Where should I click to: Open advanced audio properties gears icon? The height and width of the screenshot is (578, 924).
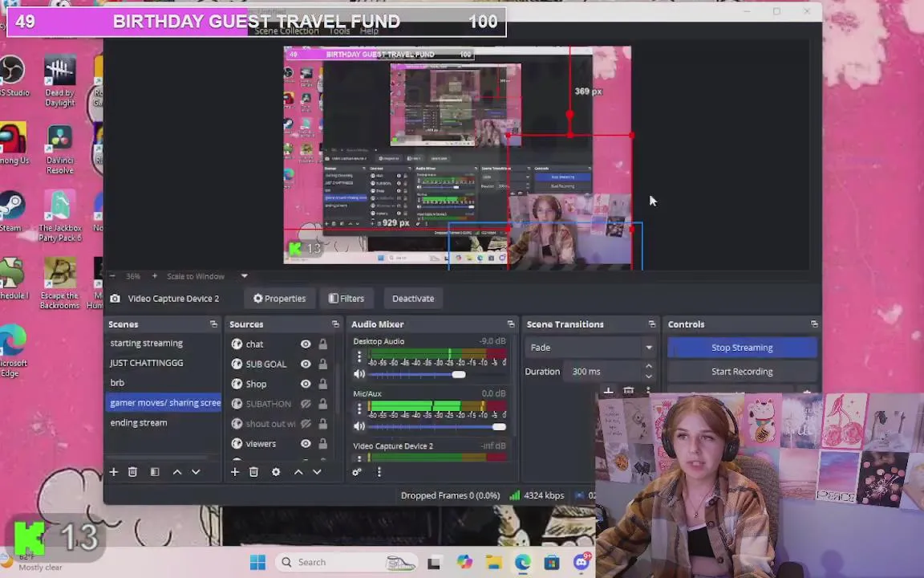pyautogui.click(x=356, y=472)
